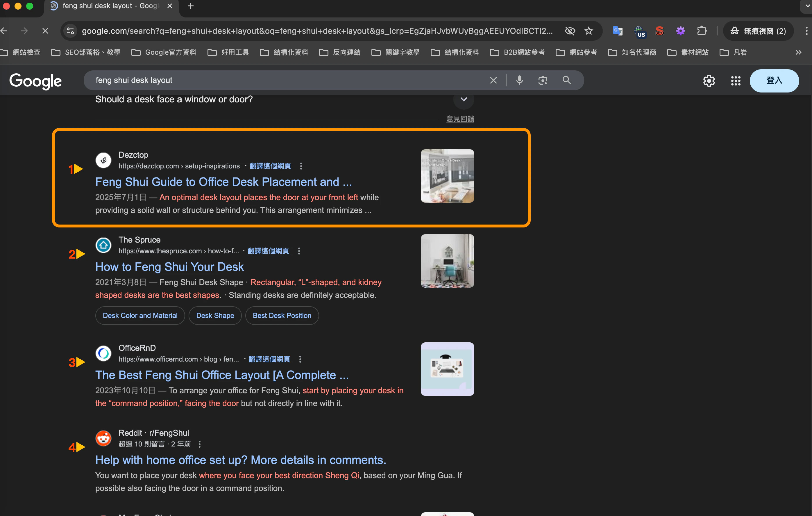Stop loading the page
This screenshot has width=812, height=516.
pos(45,31)
